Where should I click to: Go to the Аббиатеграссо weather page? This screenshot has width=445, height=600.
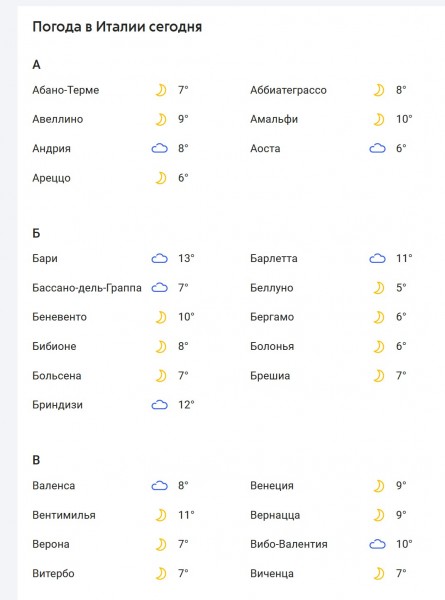[x=289, y=90]
